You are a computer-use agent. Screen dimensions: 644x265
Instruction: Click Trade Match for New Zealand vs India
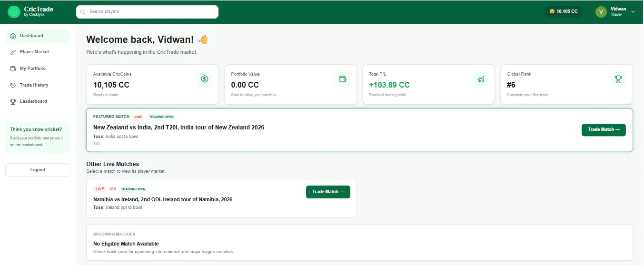click(604, 130)
